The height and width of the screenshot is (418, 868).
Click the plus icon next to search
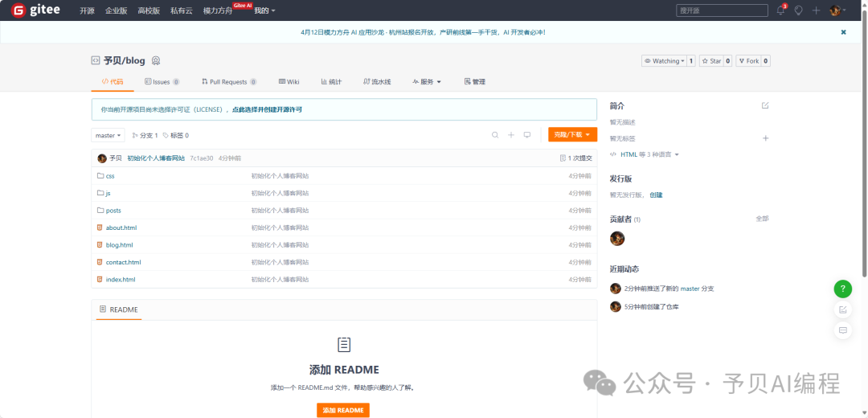coord(511,134)
